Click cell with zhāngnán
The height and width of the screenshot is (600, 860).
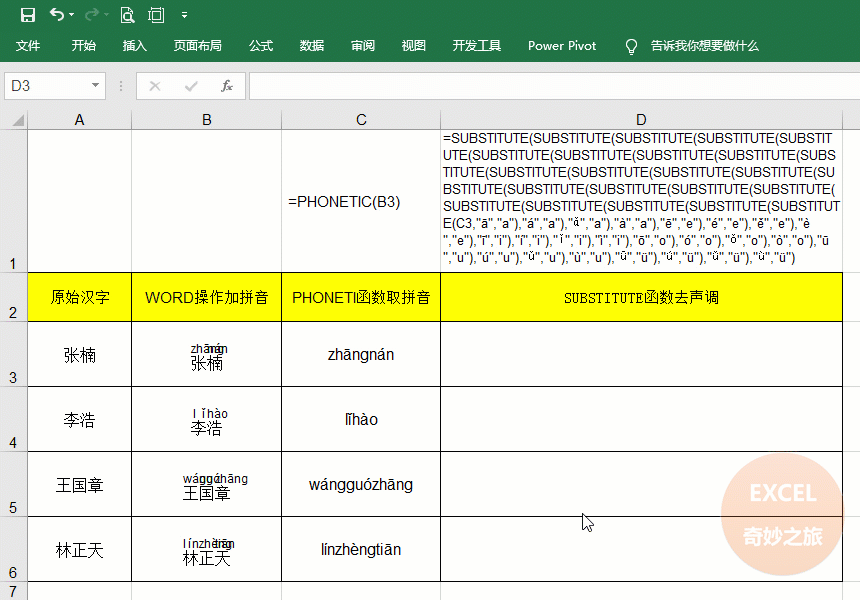(x=361, y=354)
